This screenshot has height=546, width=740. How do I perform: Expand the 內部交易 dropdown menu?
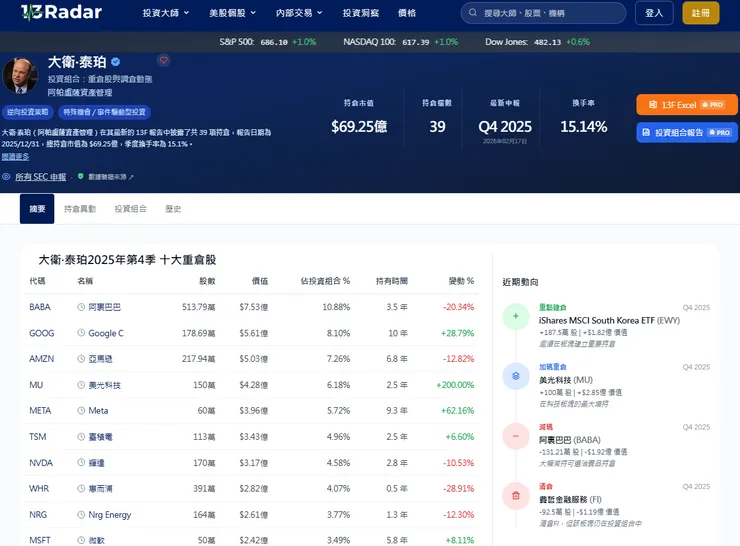(x=299, y=13)
